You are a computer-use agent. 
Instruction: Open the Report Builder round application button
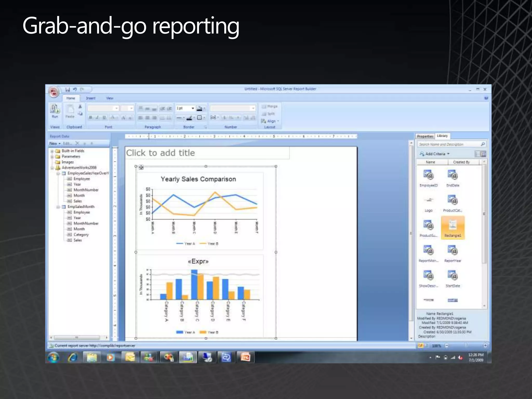(54, 92)
